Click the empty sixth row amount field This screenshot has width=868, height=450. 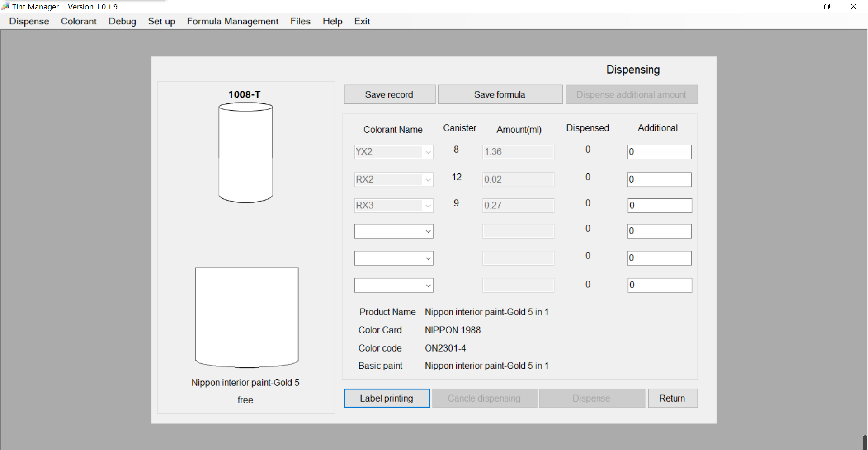[518, 285]
